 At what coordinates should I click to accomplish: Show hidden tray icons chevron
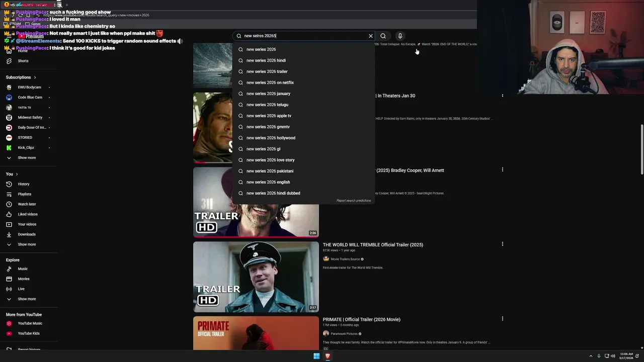591,356
